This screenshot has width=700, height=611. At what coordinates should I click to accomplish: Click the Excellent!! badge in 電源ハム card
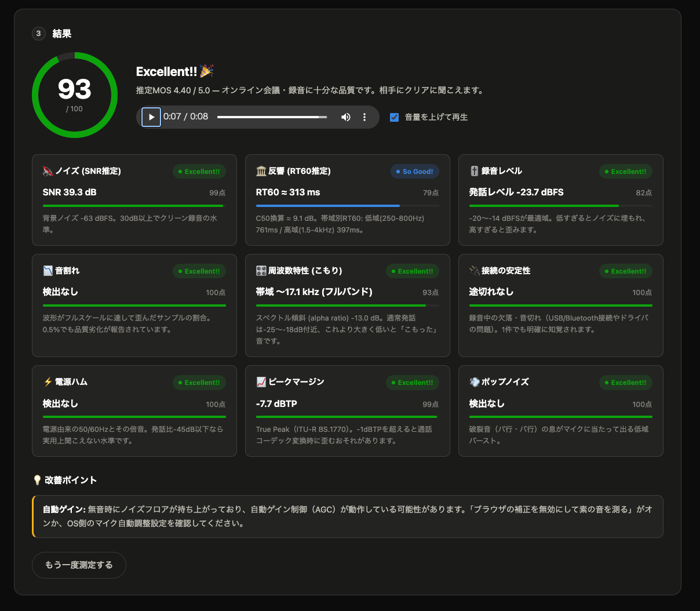pyautogui.click(x=199, y=383)
